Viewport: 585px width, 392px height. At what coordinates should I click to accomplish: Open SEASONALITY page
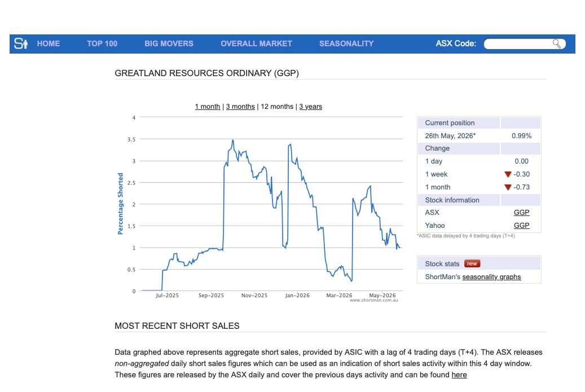(x=346, y=43)
